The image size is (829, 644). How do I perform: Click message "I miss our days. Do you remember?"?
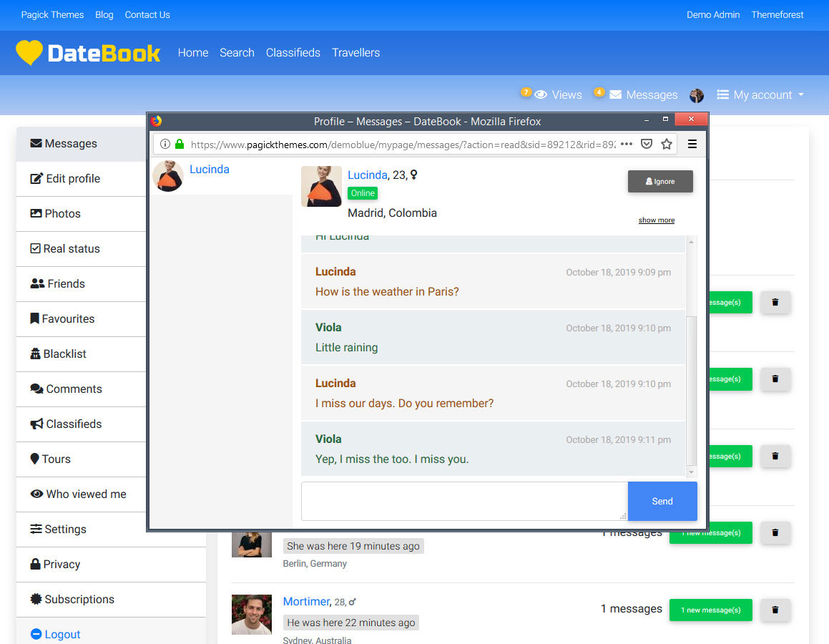[404, 404]
